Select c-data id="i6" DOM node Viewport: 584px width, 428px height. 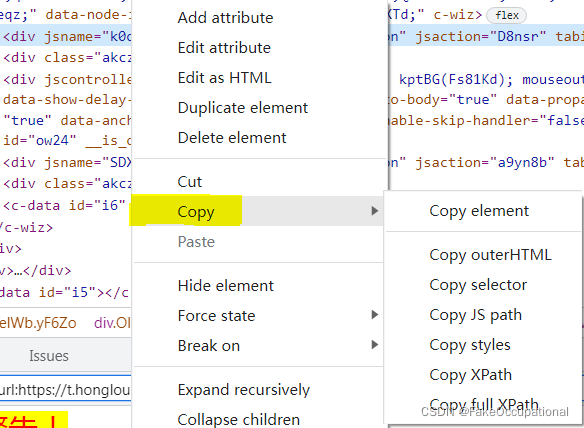click(64, 206)
